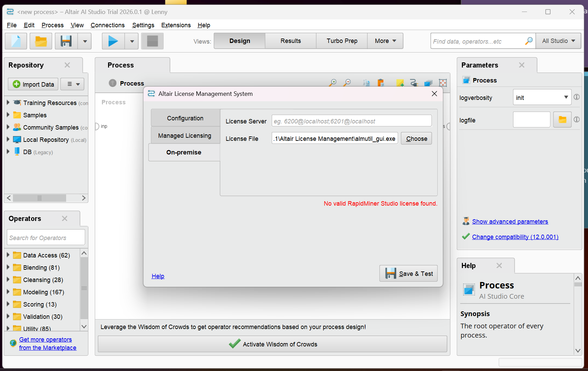Click the info icon beside logfile
Screen dimensions: 588x371
576,119
